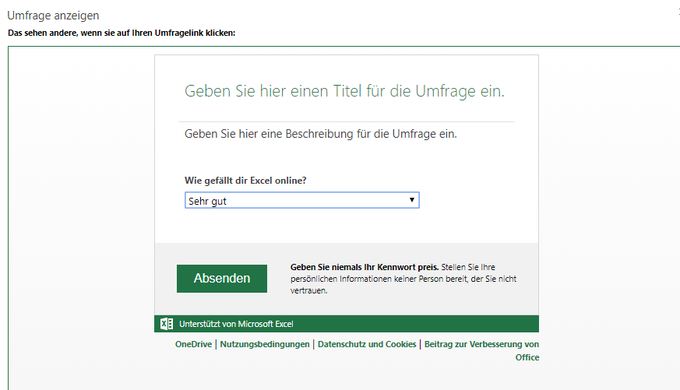This screenshot has height=390, width=680.
Task: Click the Excel logo icon in footer bar
Action: [x=167, y=324]
